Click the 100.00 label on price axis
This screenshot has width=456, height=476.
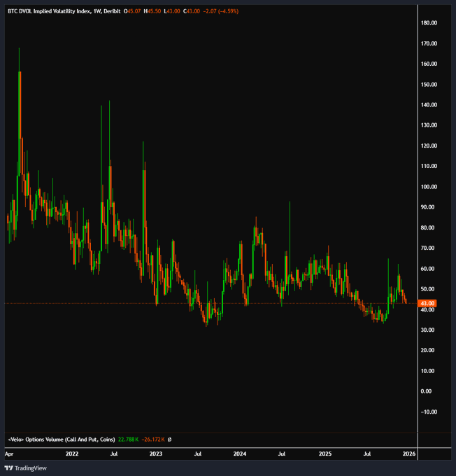coord(429,187)
